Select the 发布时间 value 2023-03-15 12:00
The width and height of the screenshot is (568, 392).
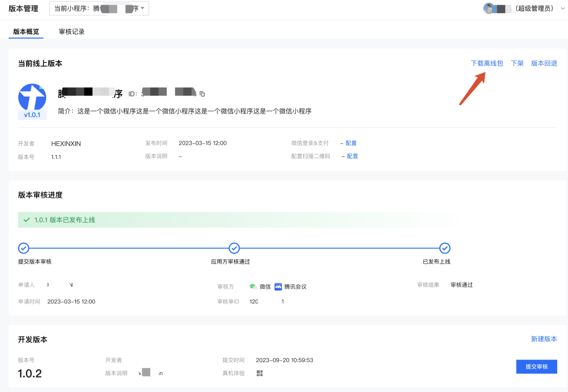pos(203,143)
